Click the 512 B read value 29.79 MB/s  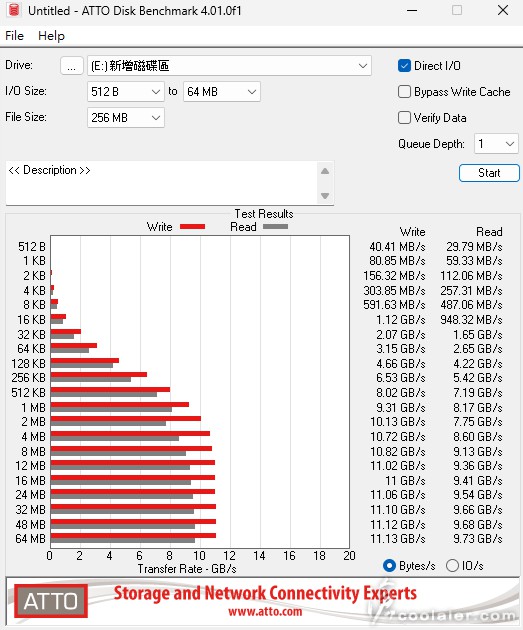point(474,247)
